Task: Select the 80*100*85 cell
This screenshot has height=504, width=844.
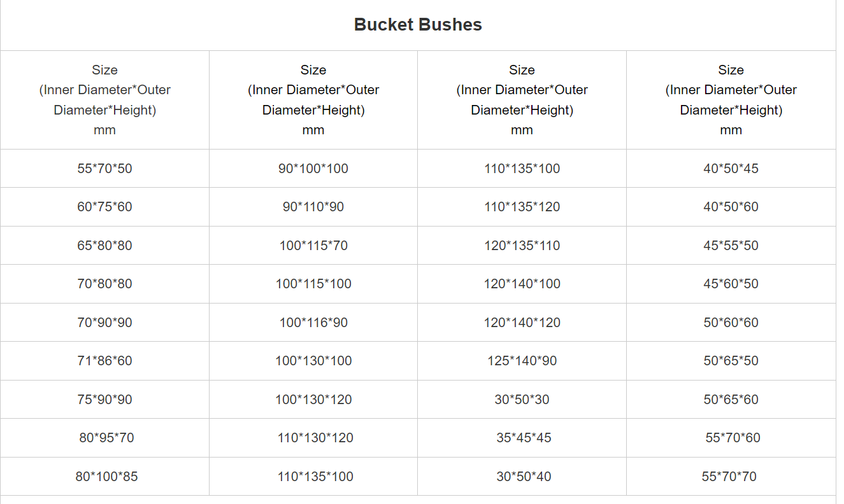Action: tap(106, 477)
